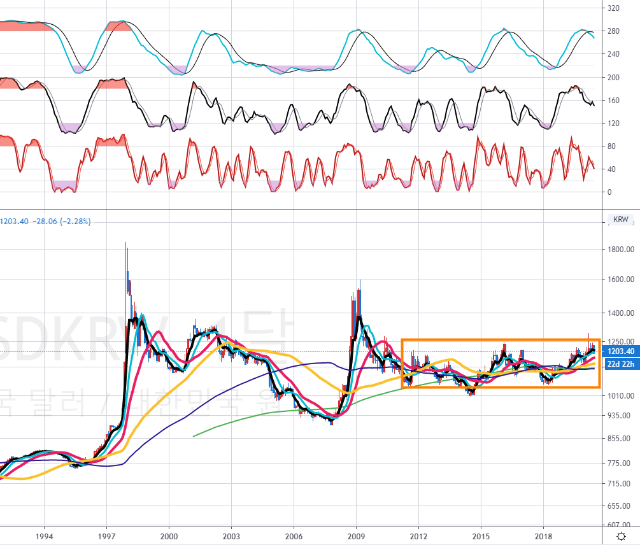Viewport: 640px width, 545px height.
Task: Click the 1203.40 −28.06 (−2.28%) legend text
Action: pos(45,221)
